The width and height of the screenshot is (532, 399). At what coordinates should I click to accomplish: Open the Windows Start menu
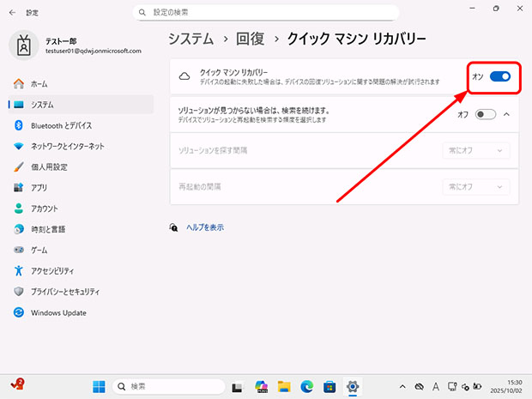(99, 386)
